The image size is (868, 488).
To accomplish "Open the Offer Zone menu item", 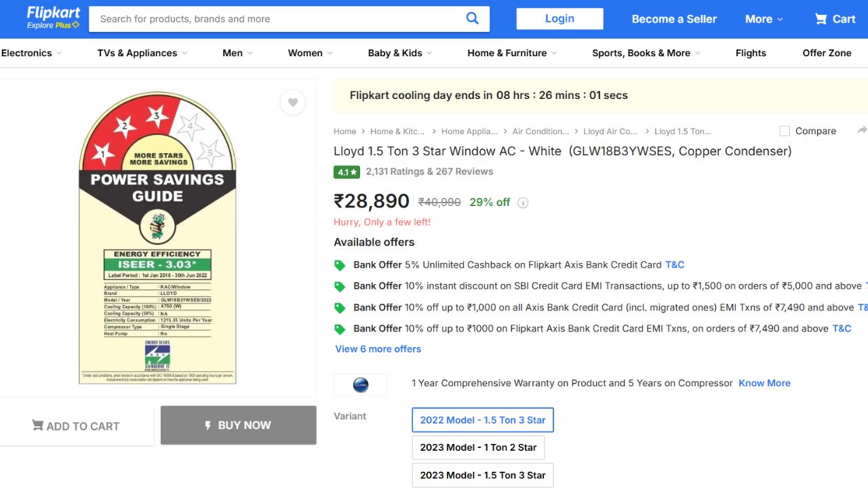I will point(827,53).
